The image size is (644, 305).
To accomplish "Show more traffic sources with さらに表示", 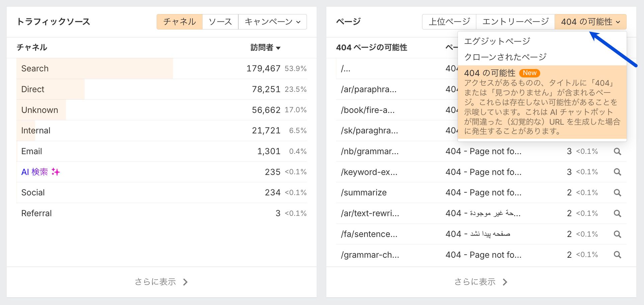I will (161, 282).
